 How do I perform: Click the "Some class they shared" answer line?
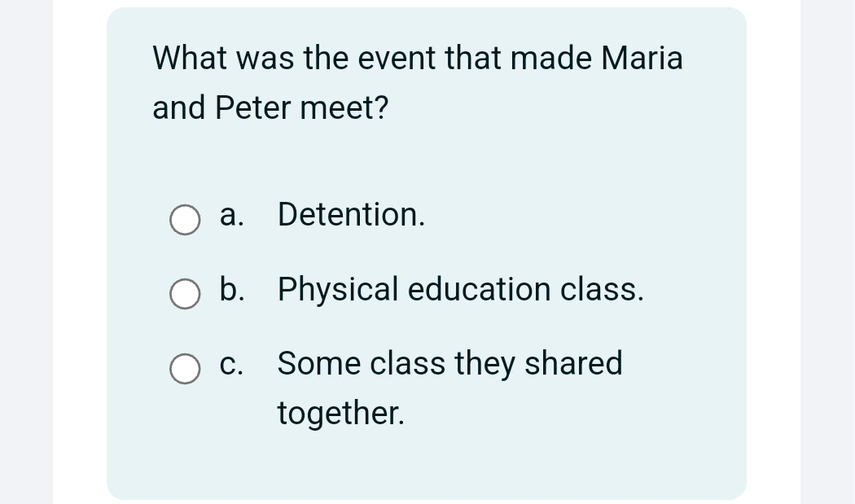(449, 363)
